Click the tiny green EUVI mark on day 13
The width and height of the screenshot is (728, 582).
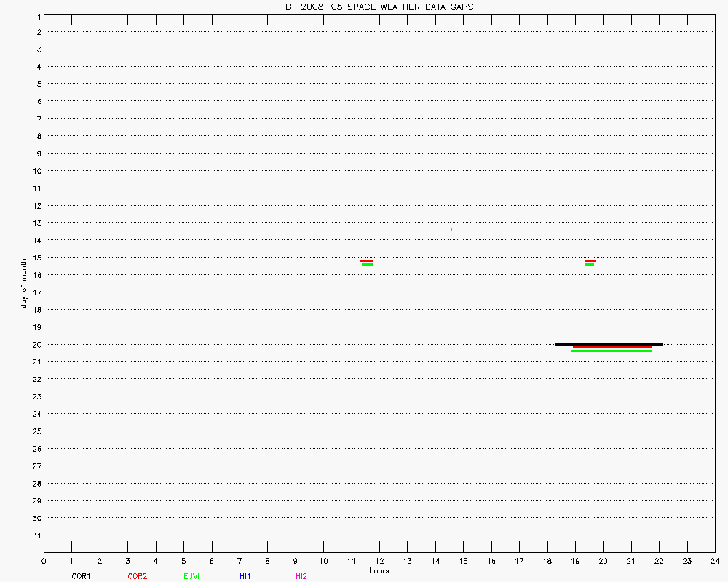click(x=452, y=229)
